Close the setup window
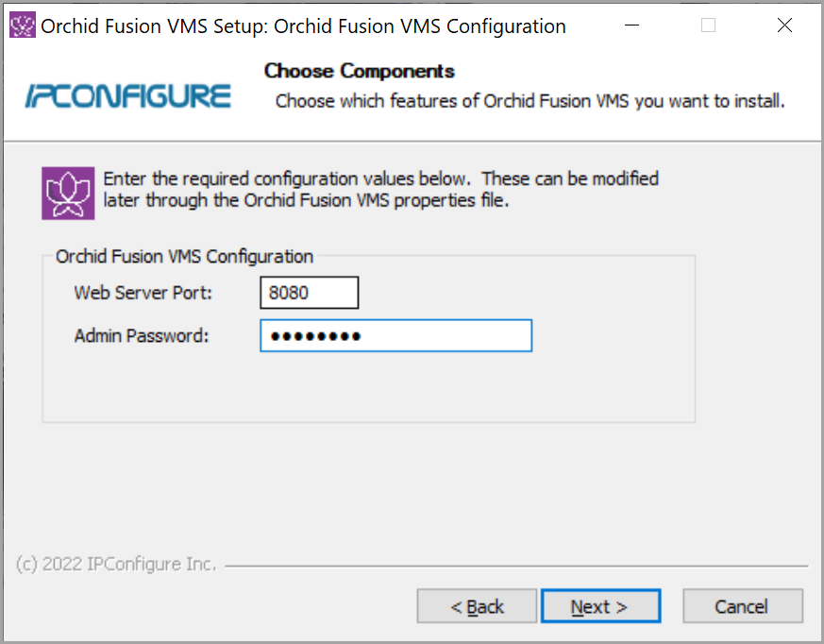This screenshot has height=644, width=824. point(784,25)
